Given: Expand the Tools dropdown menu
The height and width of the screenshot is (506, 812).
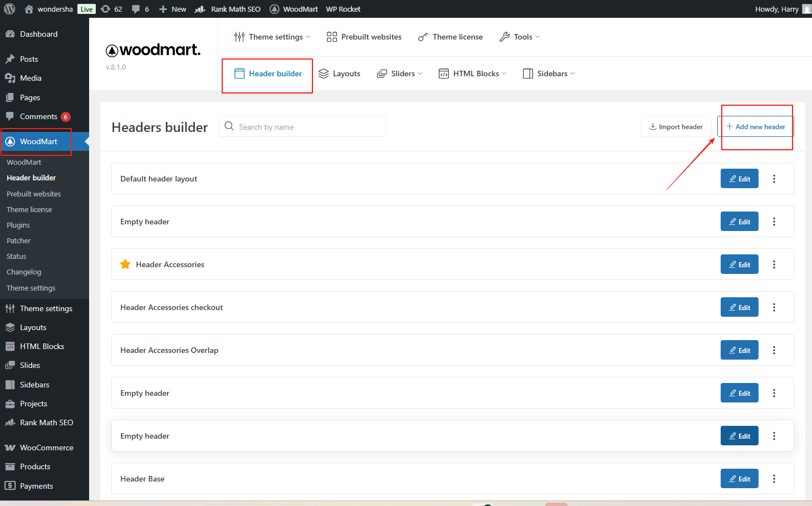Looking at the screenshot, I should point(520,37).
